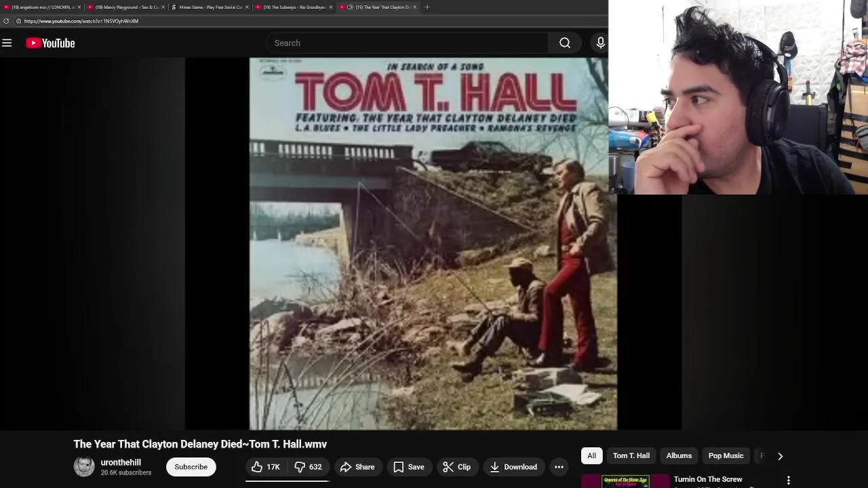868x488 pixels.
Task: Open more actions three-dot menu
Action: click(559, 467)
